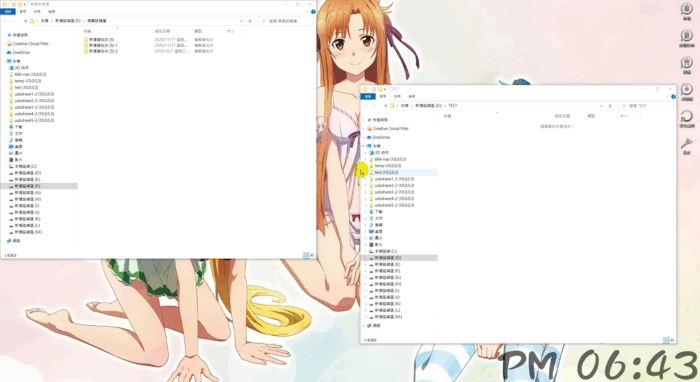Viewport: 700px width, 382px height.
Task: Click search box in F drive window
Action: pos(286,21)
